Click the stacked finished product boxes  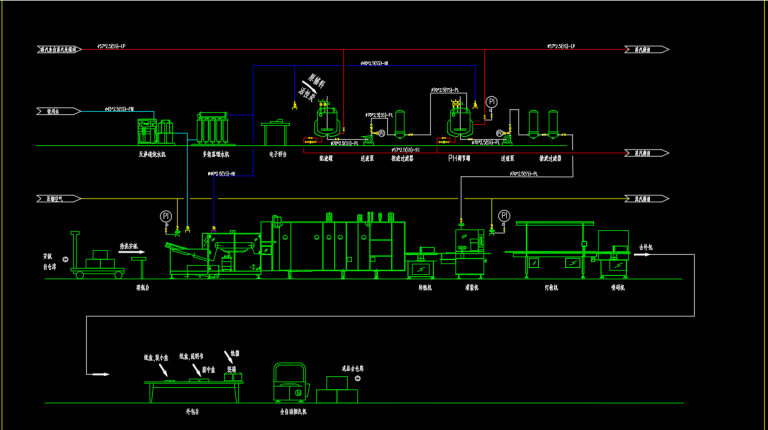343,391
